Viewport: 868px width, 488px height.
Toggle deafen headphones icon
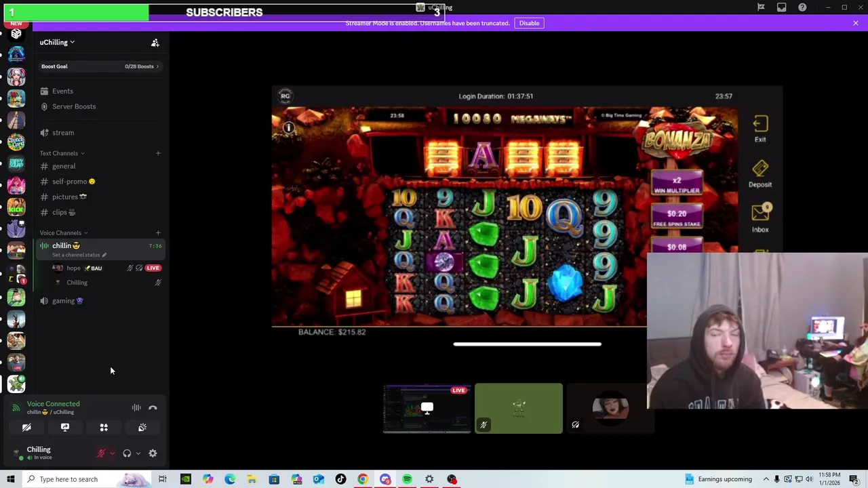(127, 453)
